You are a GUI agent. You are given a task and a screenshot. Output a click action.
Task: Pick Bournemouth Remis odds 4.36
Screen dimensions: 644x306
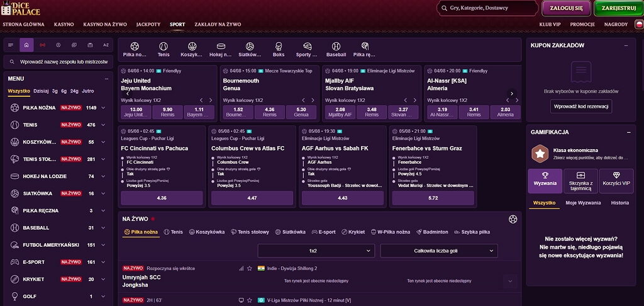click(269, 112)
